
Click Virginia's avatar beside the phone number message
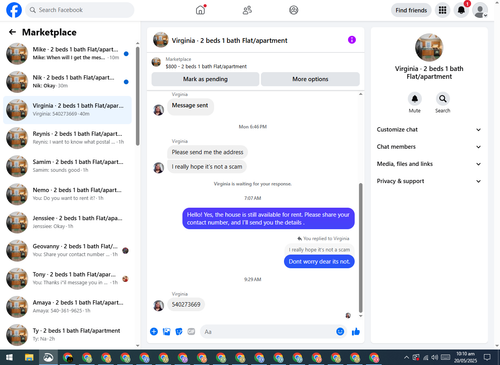(158, 305)
